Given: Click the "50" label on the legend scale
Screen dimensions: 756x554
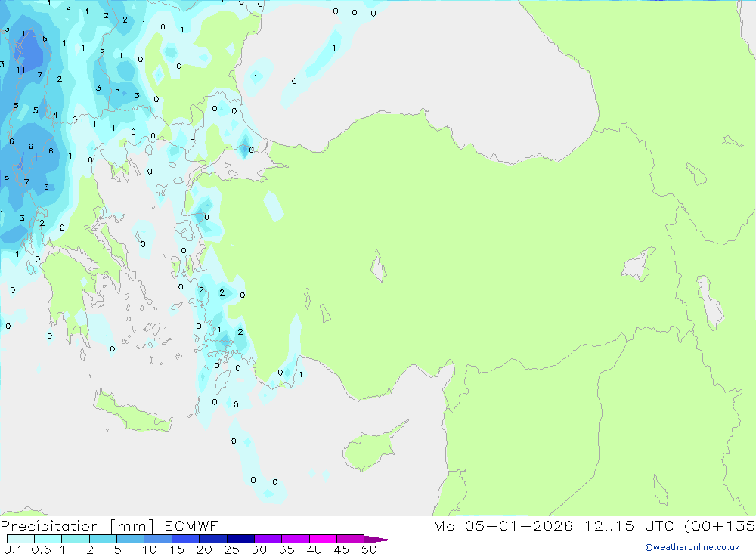Looking at the screenshot, I should 368,549.
